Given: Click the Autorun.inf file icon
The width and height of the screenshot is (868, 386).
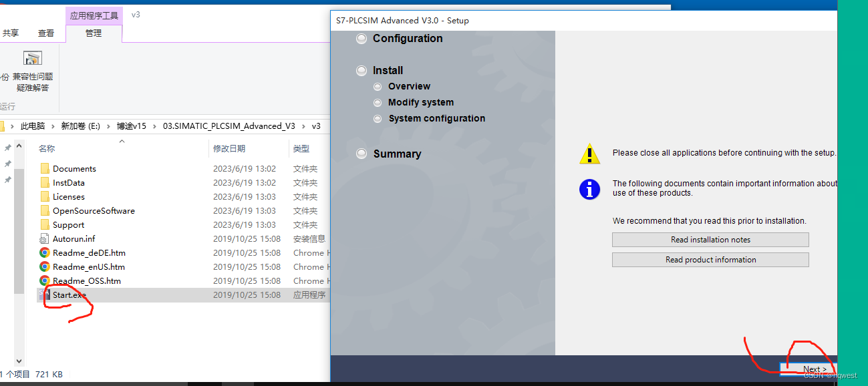Looking at the screenshot, I should tap(45, 238).
